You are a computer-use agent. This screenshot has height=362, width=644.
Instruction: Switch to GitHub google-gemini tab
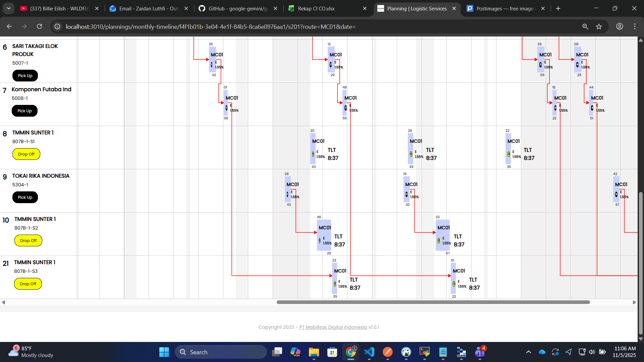click(237, 9)
